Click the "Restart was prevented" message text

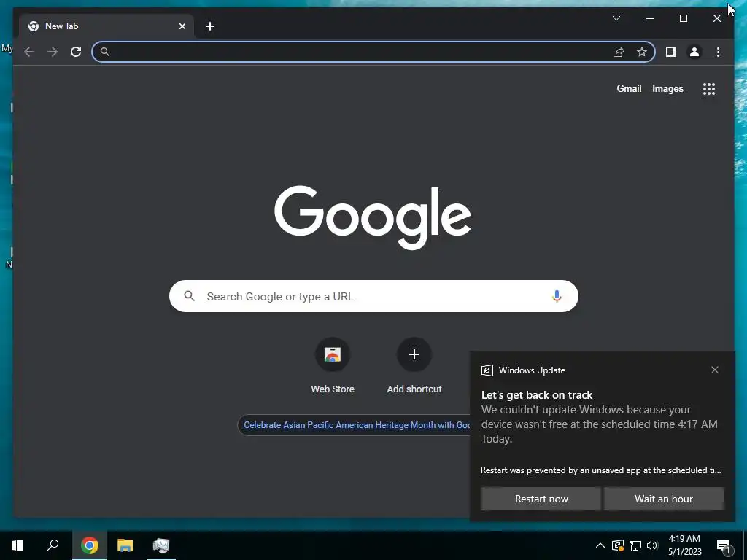click(601, 470)
